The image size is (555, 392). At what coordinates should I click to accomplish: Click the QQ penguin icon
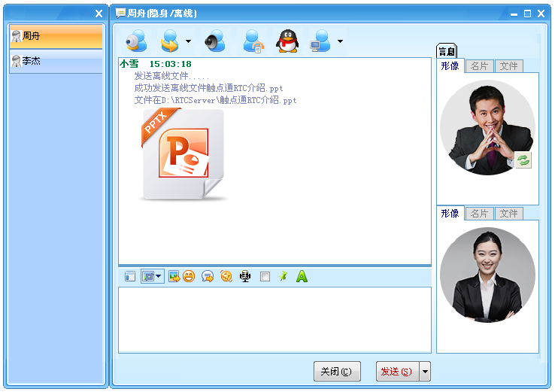coord(287,41)
